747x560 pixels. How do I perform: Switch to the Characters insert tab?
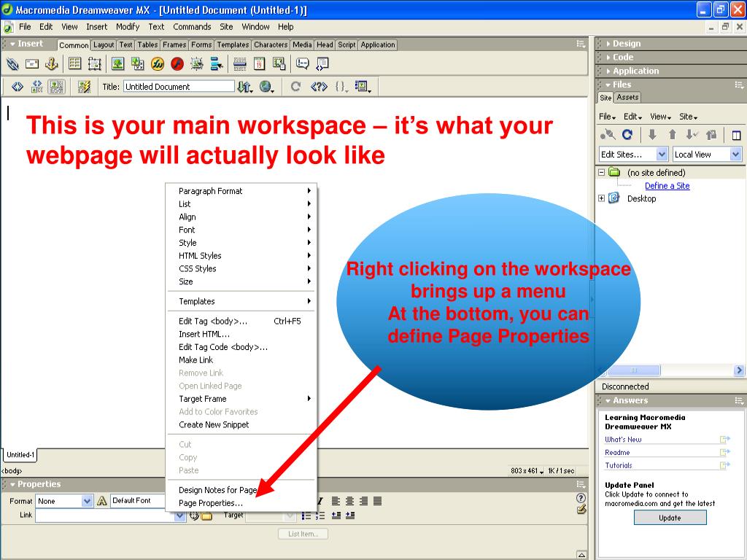click(x=271, y=44)
